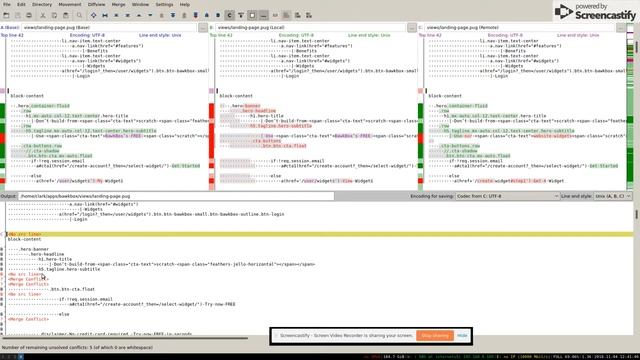This screenshot has height=360, width=640.
Task: Toggle auto-advance to next unsolved conflict
Action: 241,16
